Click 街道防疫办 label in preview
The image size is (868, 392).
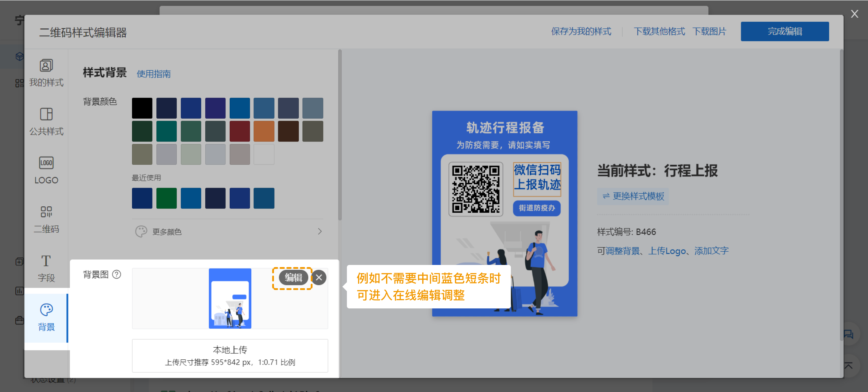[x=537, y=208]
